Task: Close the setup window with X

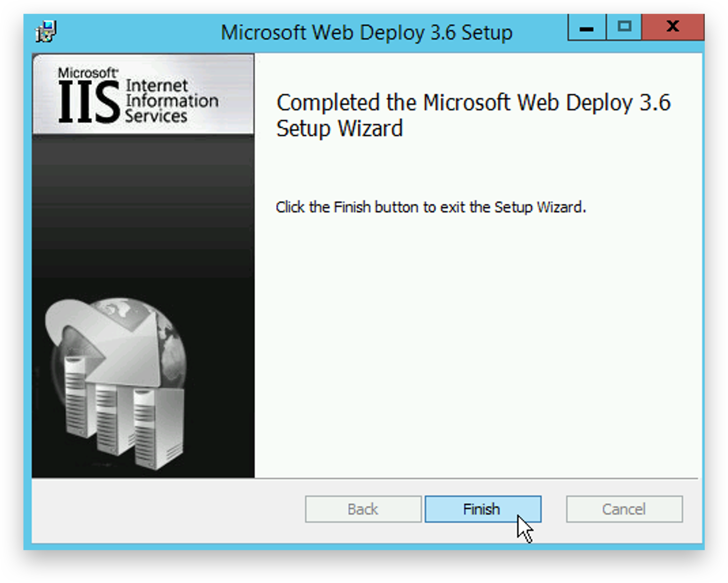Action: (x=672, y=27)
